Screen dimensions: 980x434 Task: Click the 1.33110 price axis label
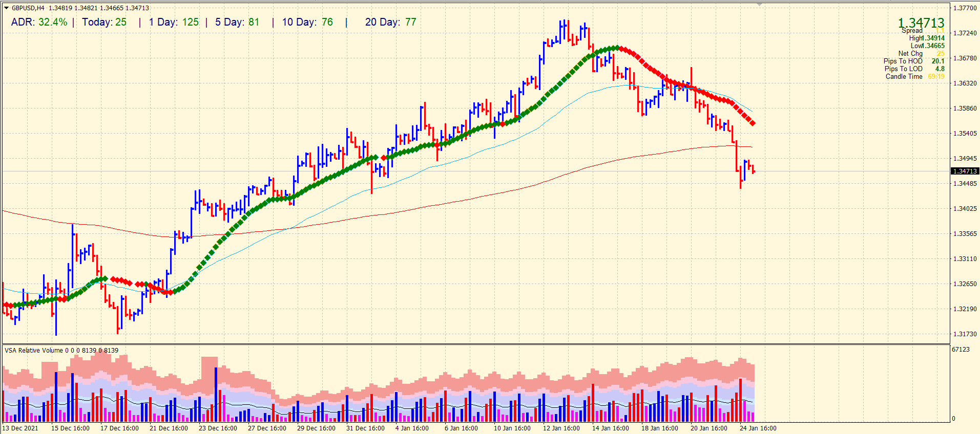(965, 258)
